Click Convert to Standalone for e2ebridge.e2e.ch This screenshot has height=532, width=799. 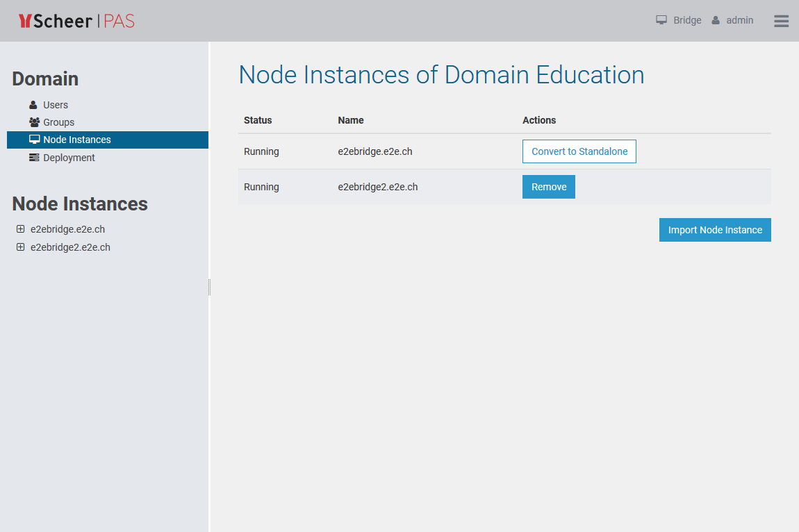pyautogui.click(x=579, y=151)
